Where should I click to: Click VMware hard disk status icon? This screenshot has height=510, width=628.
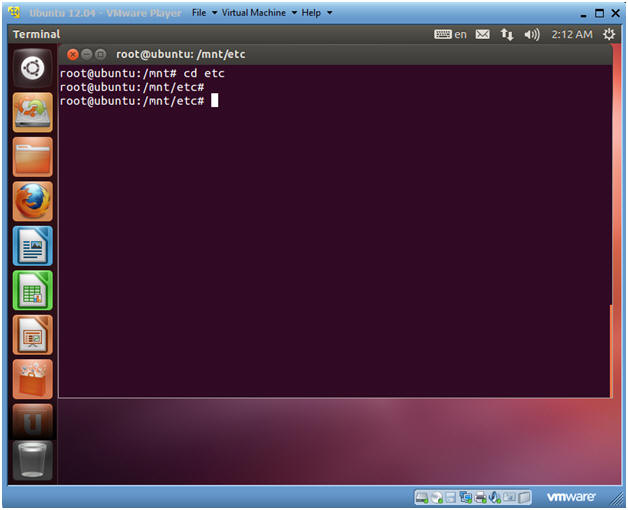[x=422, y=498]
